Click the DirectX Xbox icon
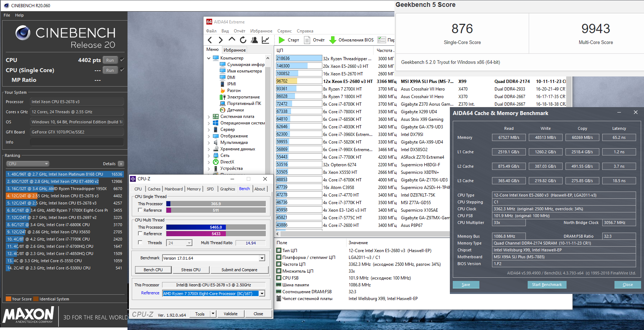The height and width of the screenshot is (330, 644). (x=216, y=162)
